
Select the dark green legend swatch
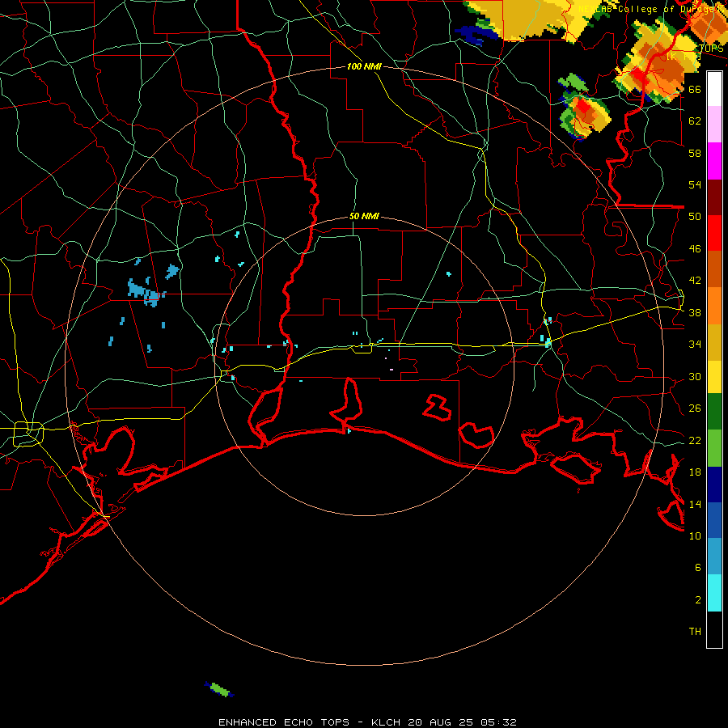714,412
